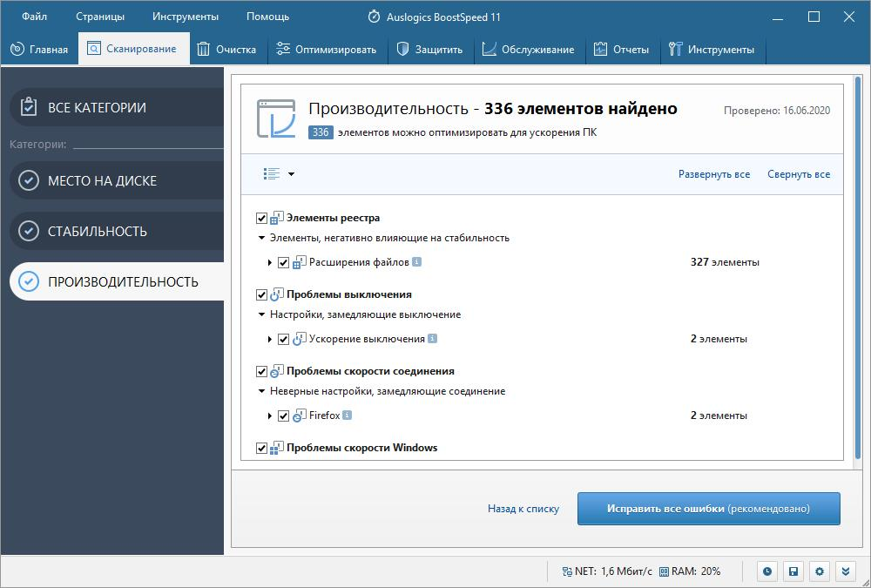Viewport: 871px width, 588px height.
Task: Open the Файл menu
Action: click(x=35, y=17)
